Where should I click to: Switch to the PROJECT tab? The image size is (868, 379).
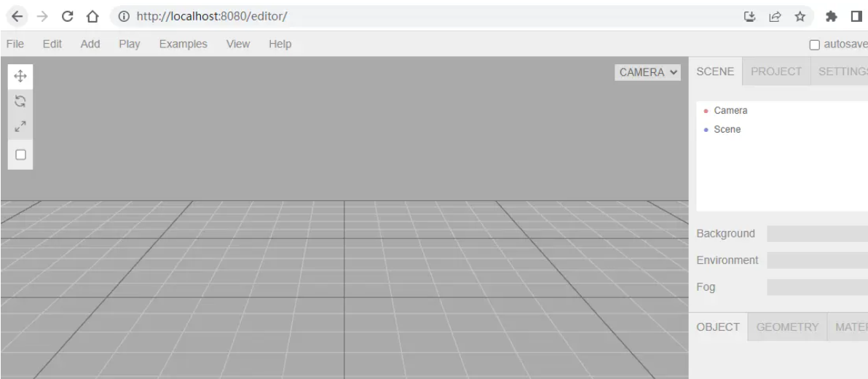click(776, 71)
